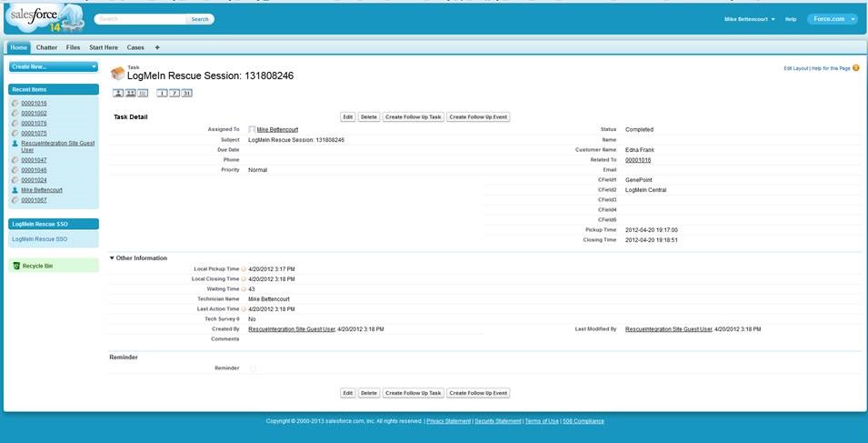The height and width of the screenshot is (443, 868).
Task: Click the Assigned To user avatar thumbnail
Action: tap(252, 129)
